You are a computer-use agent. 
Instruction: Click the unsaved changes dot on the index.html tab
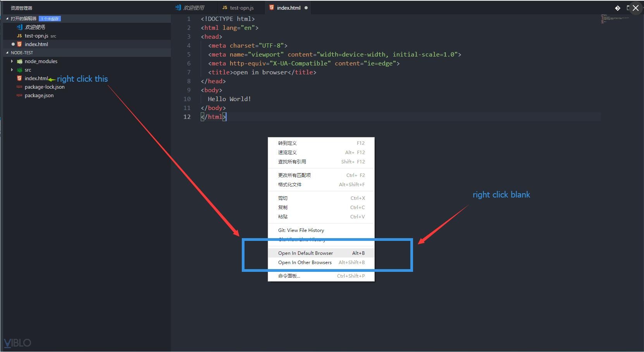[x=306, y=7]
